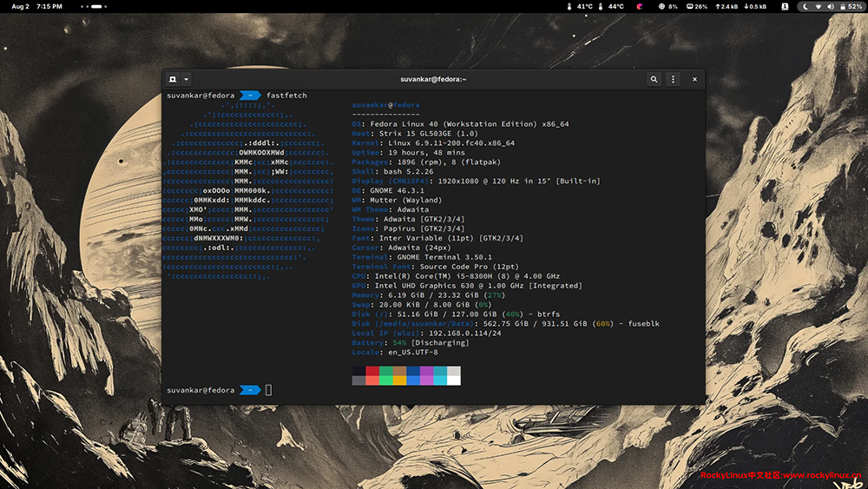
Task: Click the red color block in palette
Action: [x=372, y=371]
